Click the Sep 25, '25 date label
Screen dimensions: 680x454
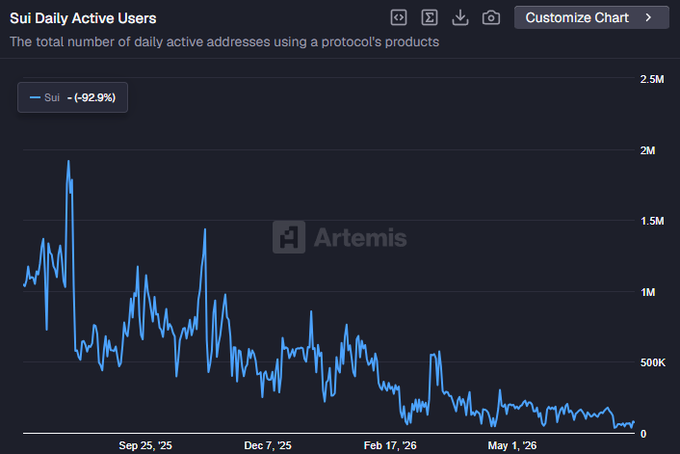145,445
